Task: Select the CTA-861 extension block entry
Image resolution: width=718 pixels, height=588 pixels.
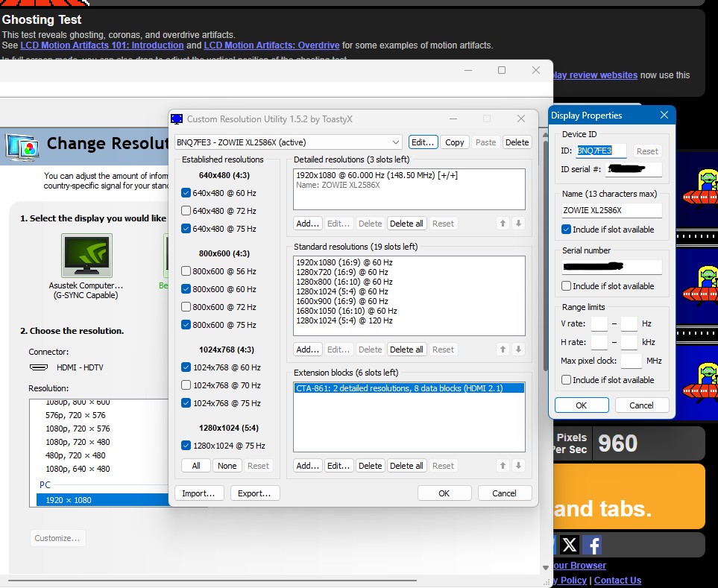Action: point(409,388)
